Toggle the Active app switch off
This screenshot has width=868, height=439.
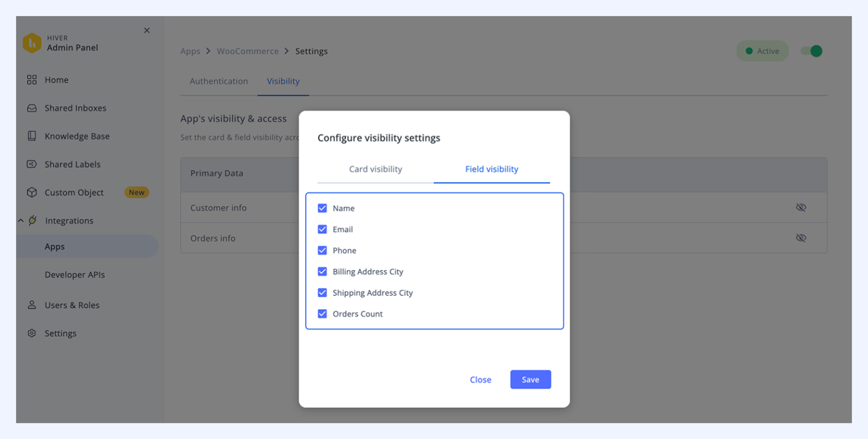pyautogui.click(x=812, y=51)
